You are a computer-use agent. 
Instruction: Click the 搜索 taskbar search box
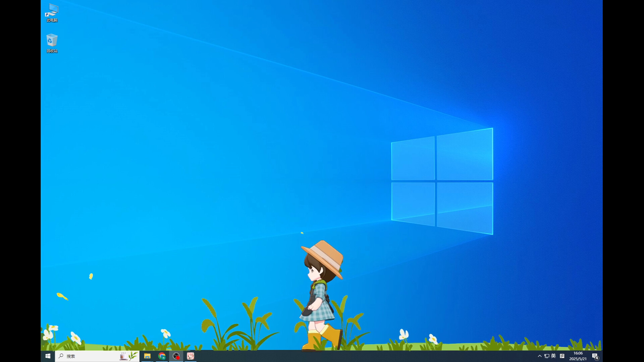click(x=97, y=356)
